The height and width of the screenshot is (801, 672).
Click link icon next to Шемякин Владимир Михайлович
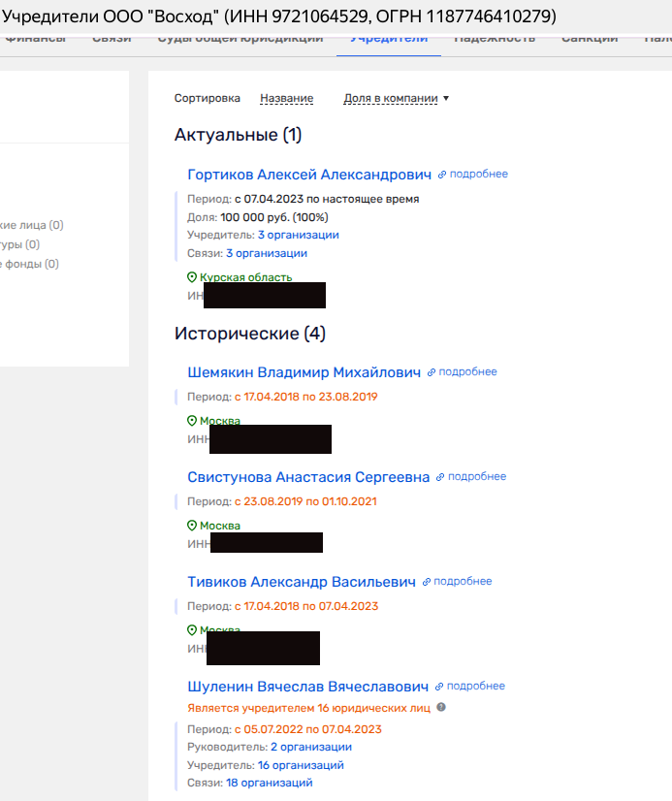432,372
